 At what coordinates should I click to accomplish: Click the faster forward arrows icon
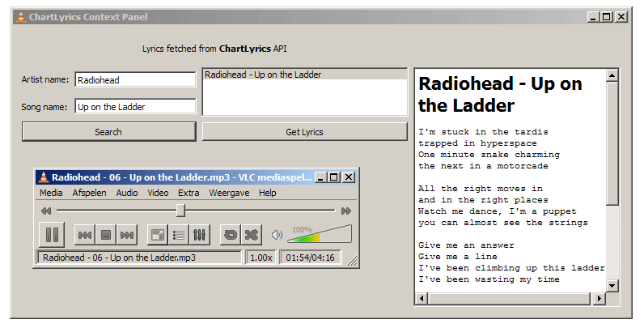(346, 211)
